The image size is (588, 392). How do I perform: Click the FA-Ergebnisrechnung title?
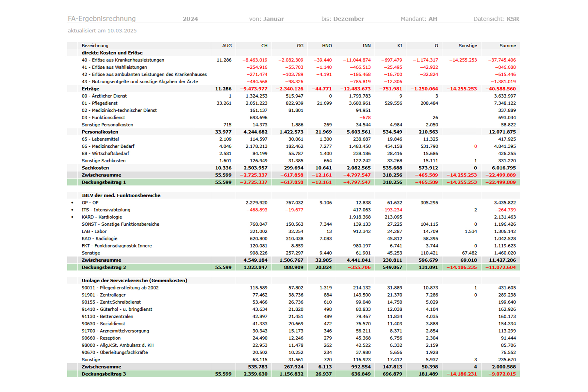tap(102, 19)
